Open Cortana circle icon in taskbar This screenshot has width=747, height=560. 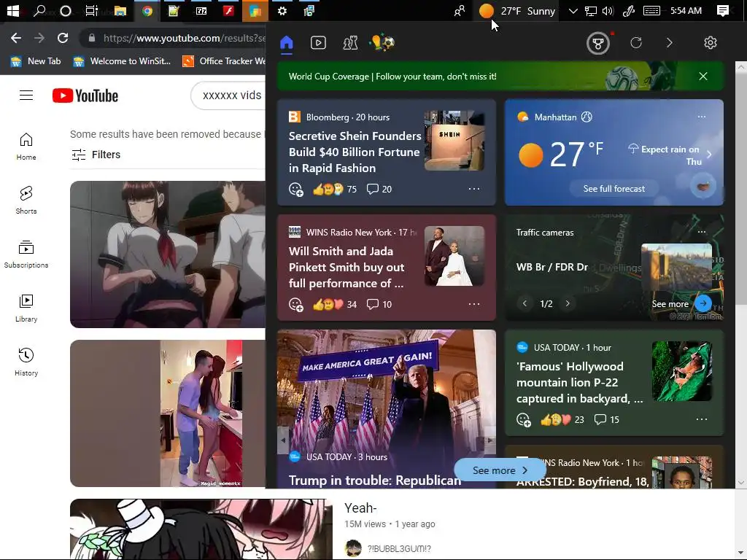[x=66, y=10]
